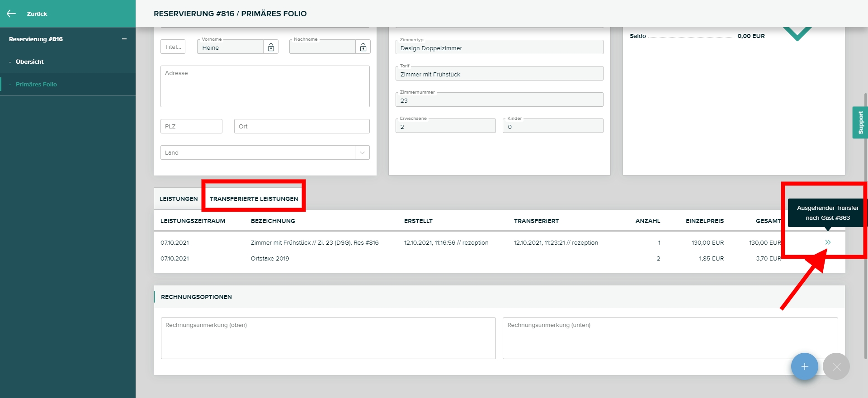The width and height of the screenshot is (868, 398).
Task: Click the back arrow icon next to Zurück
Action: 11,14
